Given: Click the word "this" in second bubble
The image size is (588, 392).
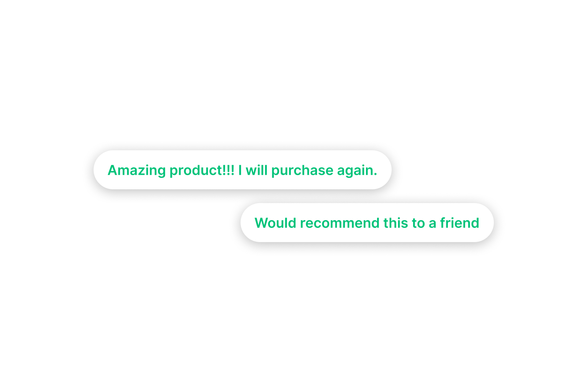Looking at the screenshot, I should pos(395,223).
